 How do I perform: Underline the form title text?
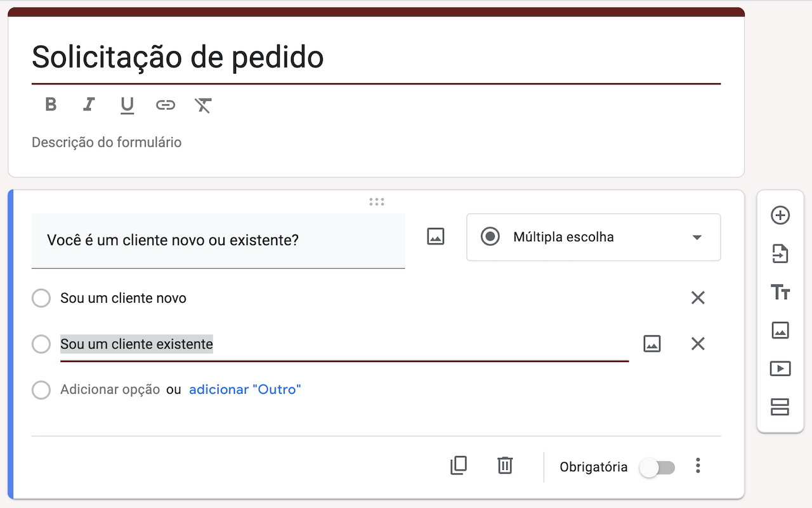click(x=127, y=105)
